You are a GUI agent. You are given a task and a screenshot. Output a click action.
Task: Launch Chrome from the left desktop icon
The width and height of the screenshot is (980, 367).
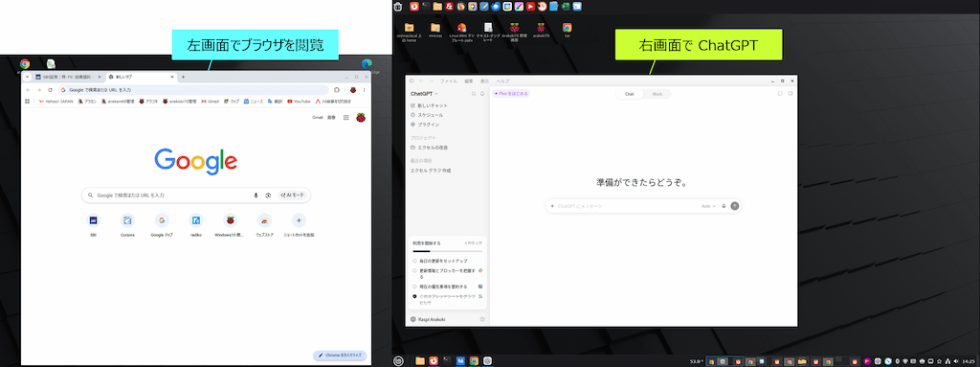point(25,64)
